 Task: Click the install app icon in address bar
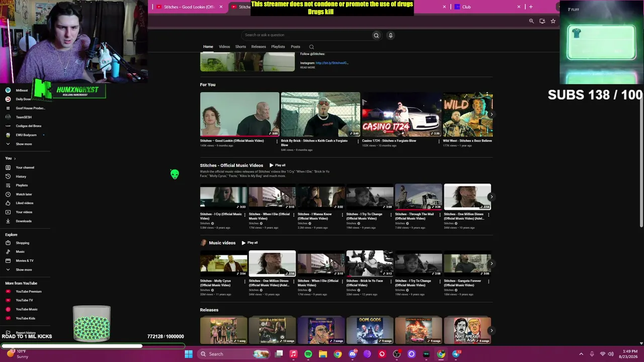pyautogui.click(x=542, y=21)
